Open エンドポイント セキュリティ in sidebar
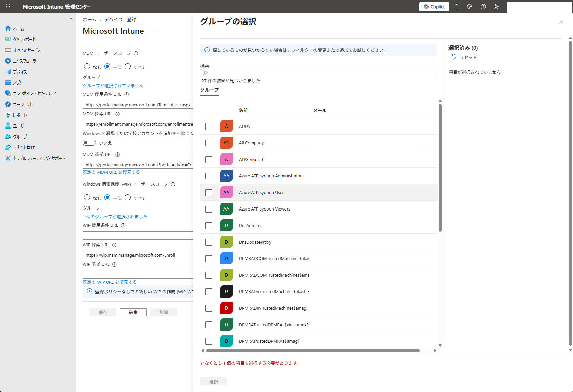573x392 pixels. point(34,93)
